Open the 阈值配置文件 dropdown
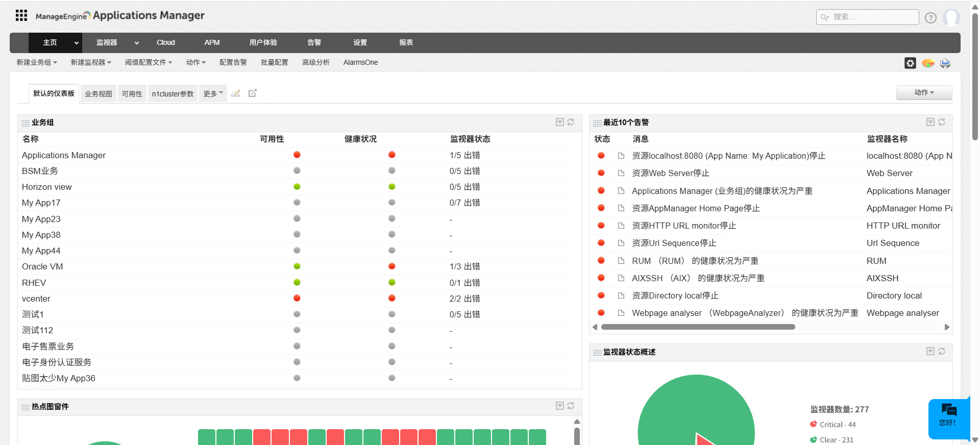 (149, 62)
